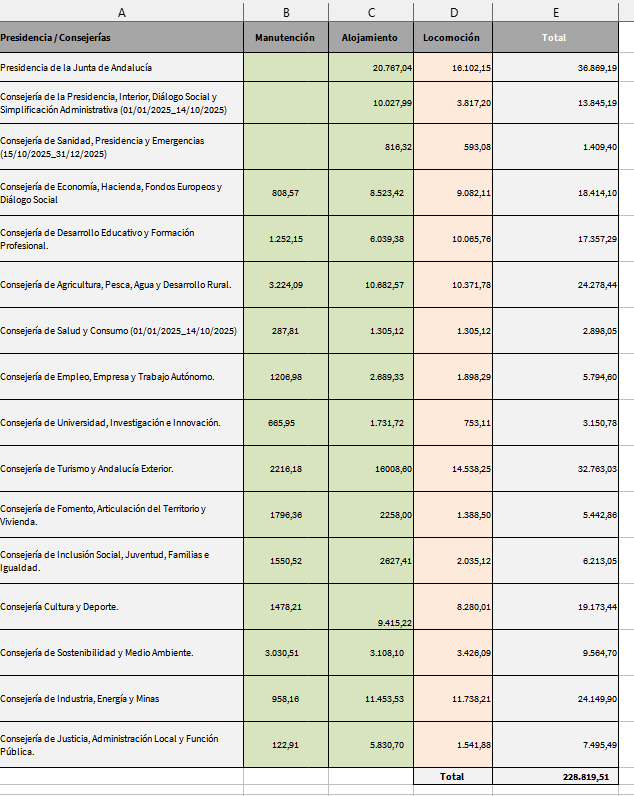Select Alojamiento value 1.731,72

tap(371, 423)
